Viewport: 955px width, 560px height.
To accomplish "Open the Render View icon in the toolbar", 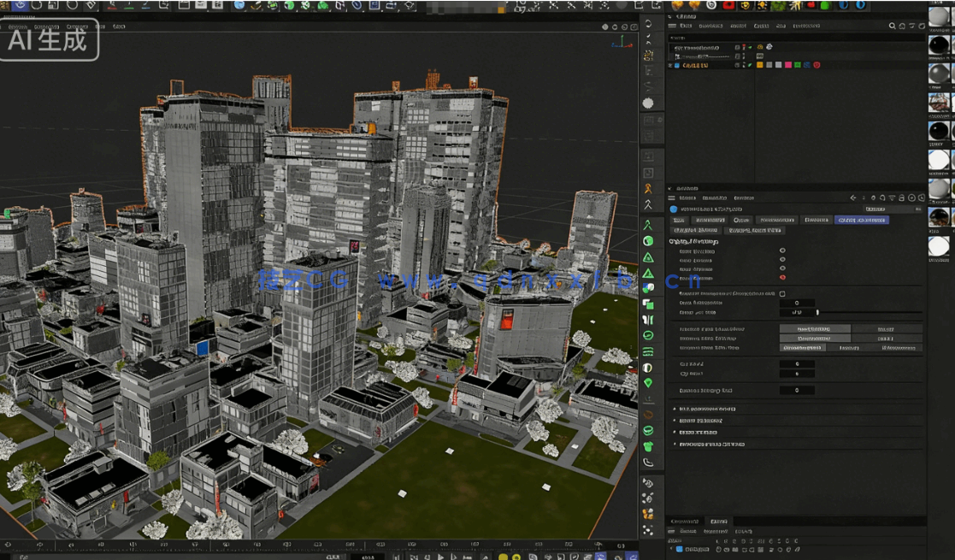I will [182, 7].
